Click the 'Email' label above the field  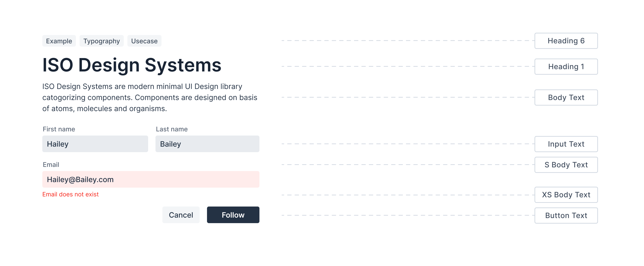pyautogui.click(x=51, y=165)
